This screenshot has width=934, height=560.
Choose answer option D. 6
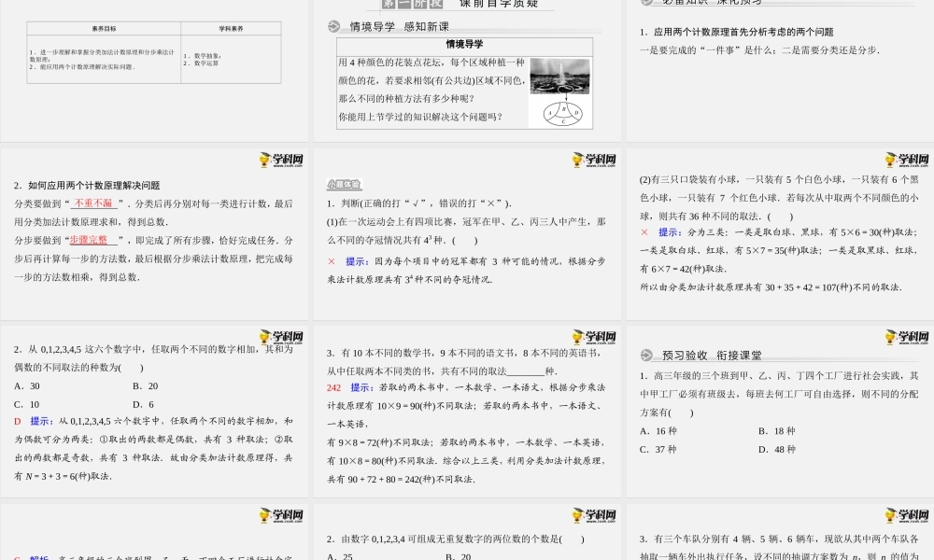pyautogui.click(x=143, y=404)
